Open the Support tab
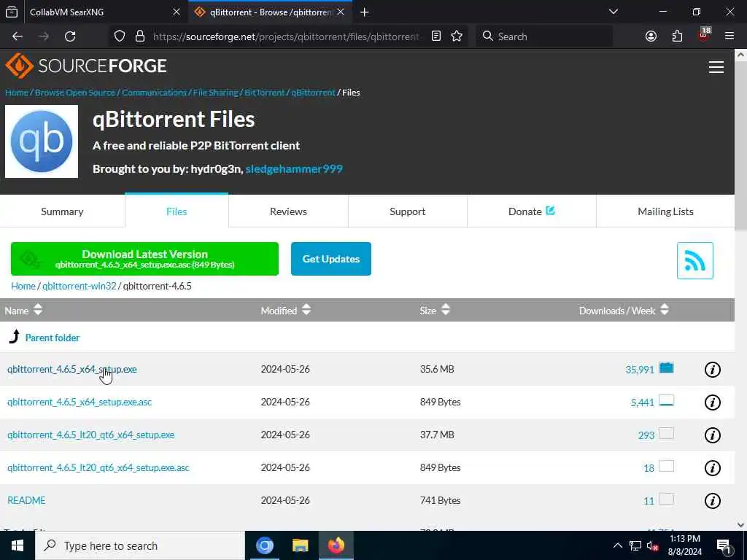 tap(407, 211)
